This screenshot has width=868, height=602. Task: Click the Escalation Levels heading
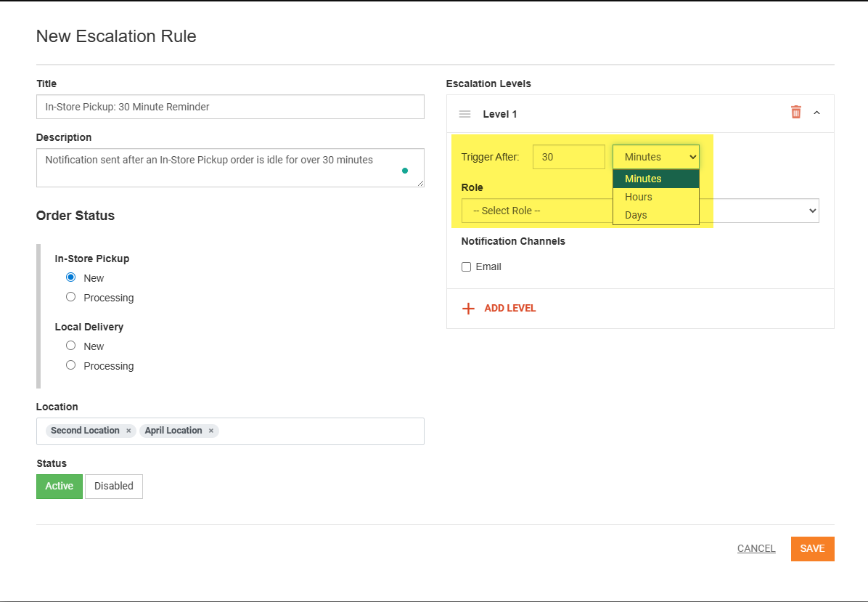[x=488, y=84]
